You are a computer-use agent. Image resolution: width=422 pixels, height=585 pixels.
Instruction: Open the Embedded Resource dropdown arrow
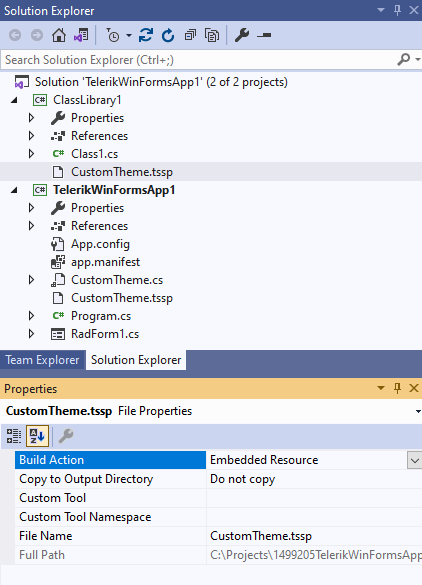coord(415,460)
